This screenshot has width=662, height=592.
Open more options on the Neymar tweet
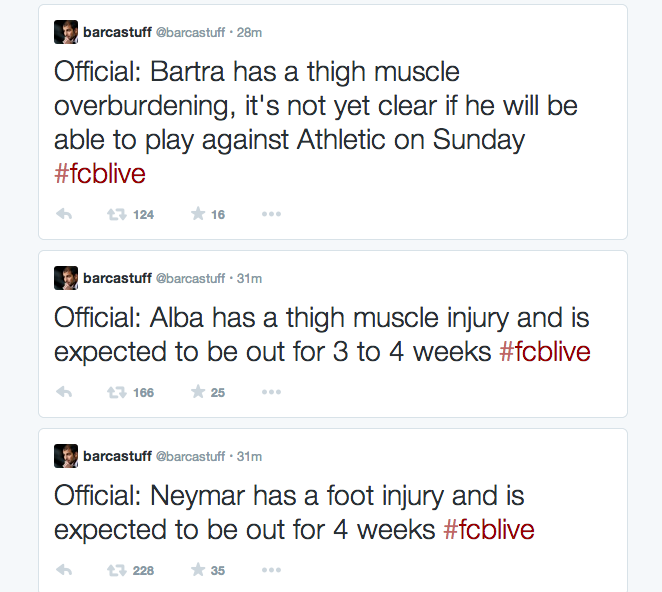click(271, 570)
